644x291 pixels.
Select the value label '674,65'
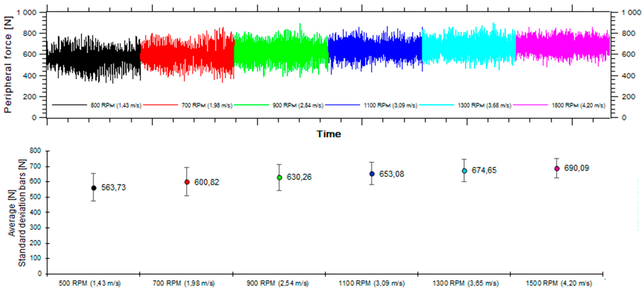484,170
